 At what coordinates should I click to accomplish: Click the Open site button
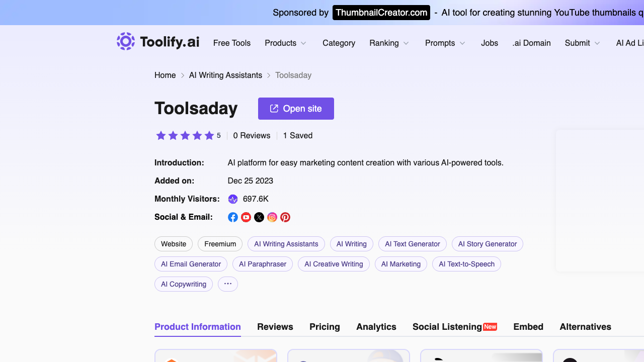pos(296,109)
